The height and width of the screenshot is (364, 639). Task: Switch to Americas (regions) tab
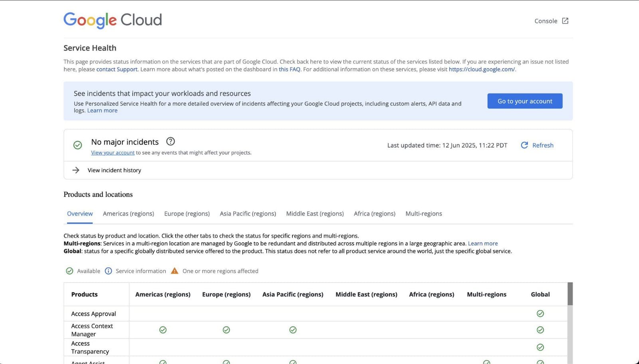click(x=129, y=214)
